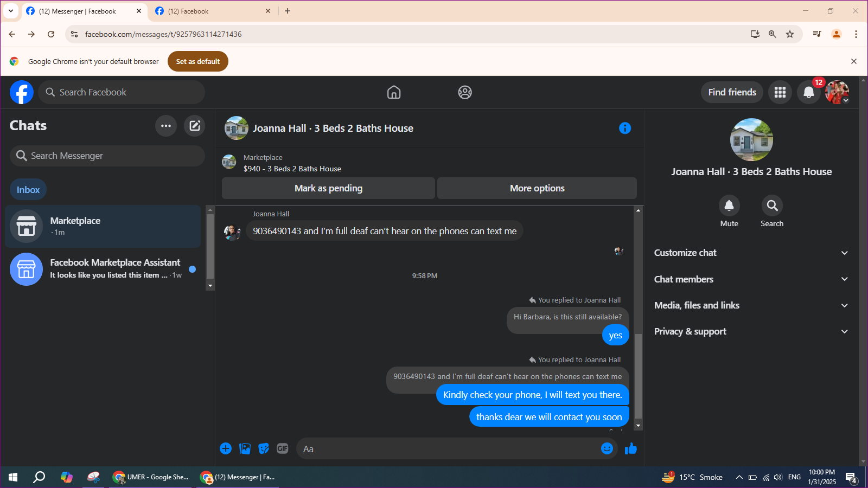The image size is (868, 488).
Task: Expand the Chat members section
Action: (751, 279)
